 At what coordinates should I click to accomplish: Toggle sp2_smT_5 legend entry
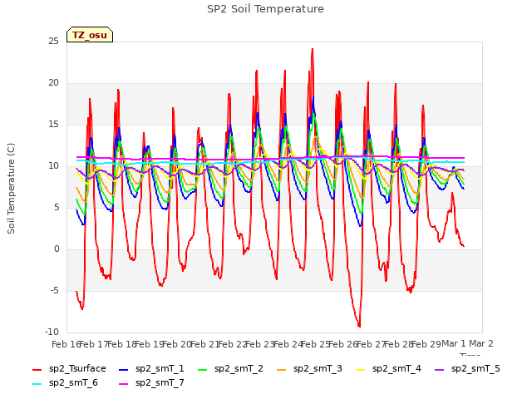pos(467,369)
